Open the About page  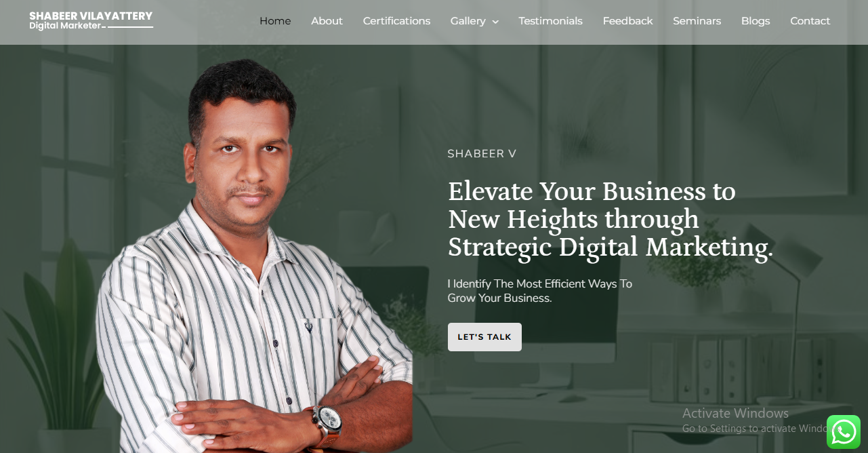click(327, 21)
